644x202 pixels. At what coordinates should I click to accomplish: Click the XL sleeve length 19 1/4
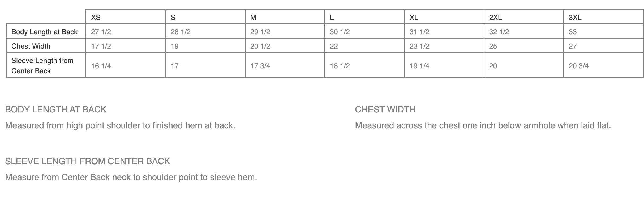pos(419,66)
